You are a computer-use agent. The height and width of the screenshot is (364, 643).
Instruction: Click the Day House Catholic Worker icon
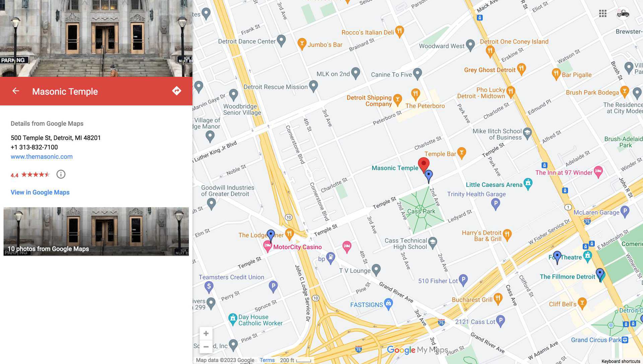232,319
